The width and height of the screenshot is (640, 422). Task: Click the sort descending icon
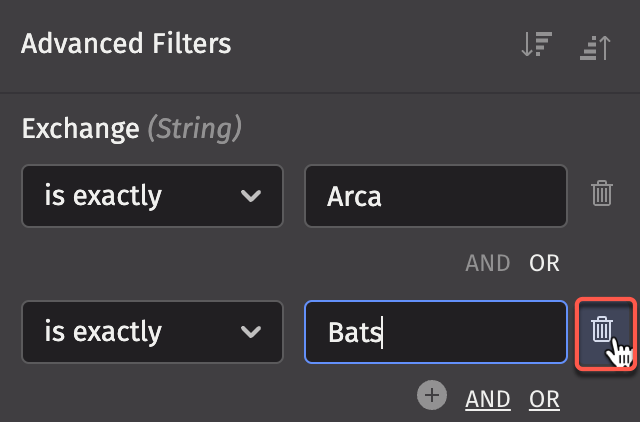click(x=537, y=46)
